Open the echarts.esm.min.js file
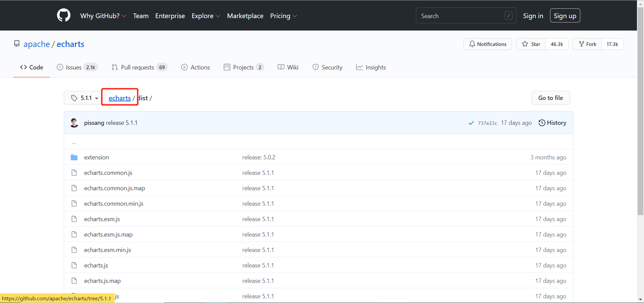Image resolution: width=644 pixels, height=303 pixels. pyautogui.click(x=107, y=250)
